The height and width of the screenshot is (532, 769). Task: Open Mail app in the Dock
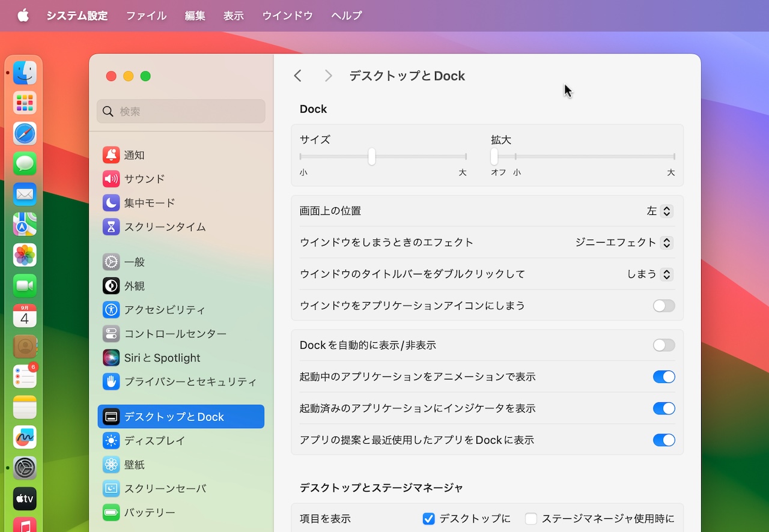click(25, 195)
